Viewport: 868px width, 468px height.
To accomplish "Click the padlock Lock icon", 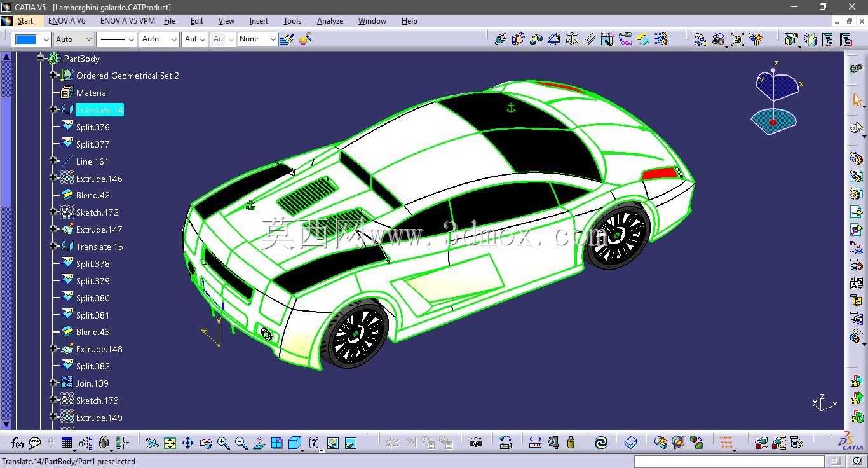I will pyautogui.click(x=104, y=443).
